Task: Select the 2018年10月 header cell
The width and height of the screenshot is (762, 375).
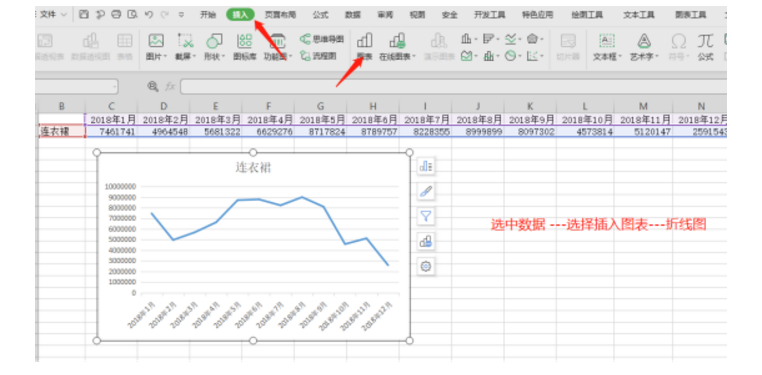Action: point(585,119)
